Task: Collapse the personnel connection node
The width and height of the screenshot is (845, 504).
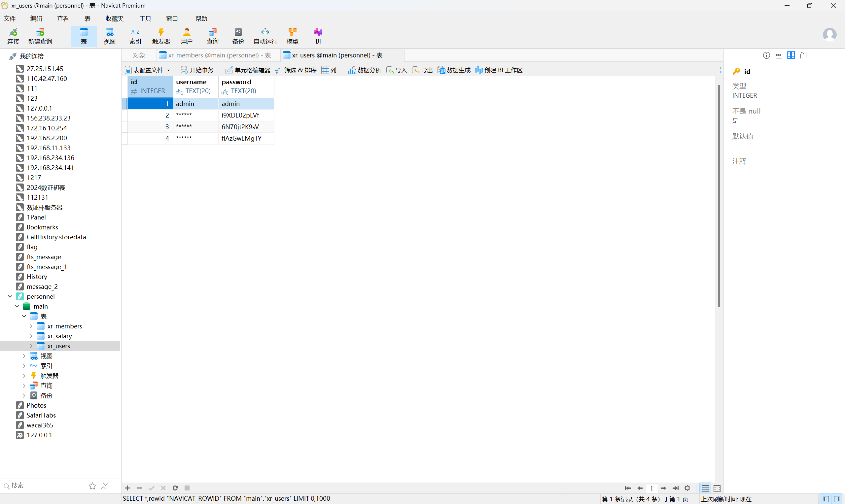Action: tap(10, 296)
